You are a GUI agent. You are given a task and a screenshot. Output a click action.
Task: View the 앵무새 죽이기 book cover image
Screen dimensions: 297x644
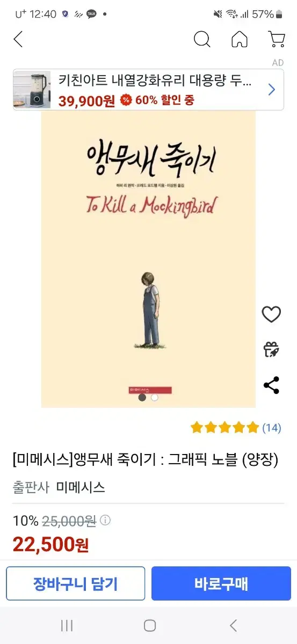(x=148, y=259)
